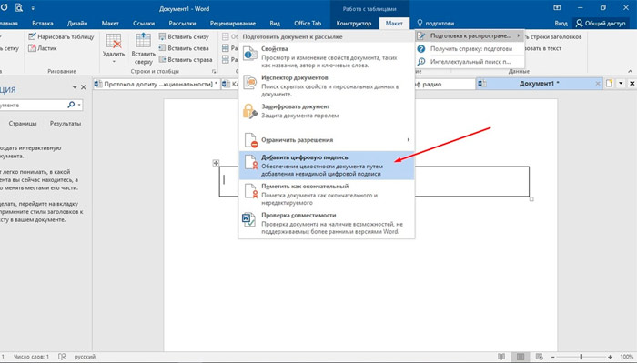Click the navigation pane search field

[33, 105]
